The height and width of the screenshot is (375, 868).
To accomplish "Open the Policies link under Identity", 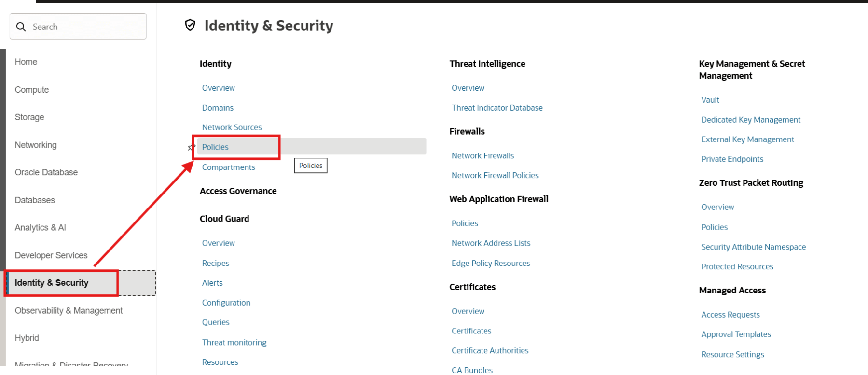I will coord(215,147).
